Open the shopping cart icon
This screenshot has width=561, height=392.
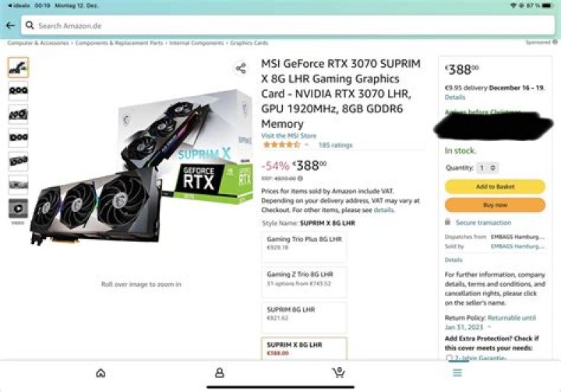coord(338,373)
